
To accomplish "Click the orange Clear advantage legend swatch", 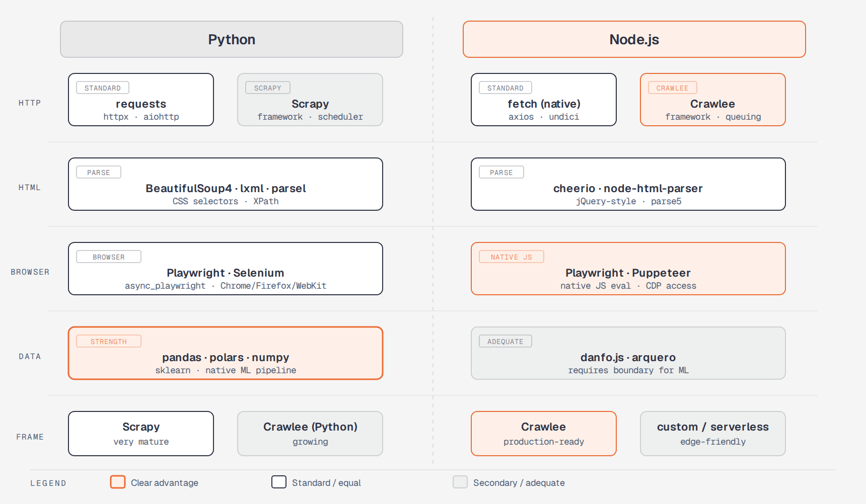I will 118,482.
